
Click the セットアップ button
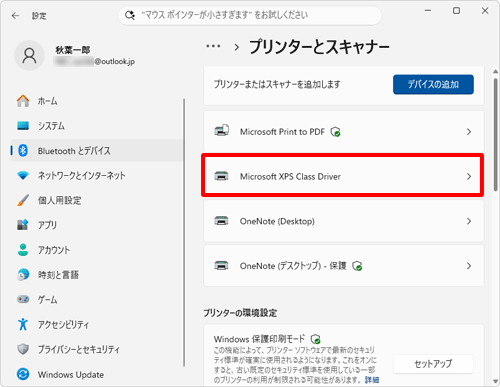point(433,364)
